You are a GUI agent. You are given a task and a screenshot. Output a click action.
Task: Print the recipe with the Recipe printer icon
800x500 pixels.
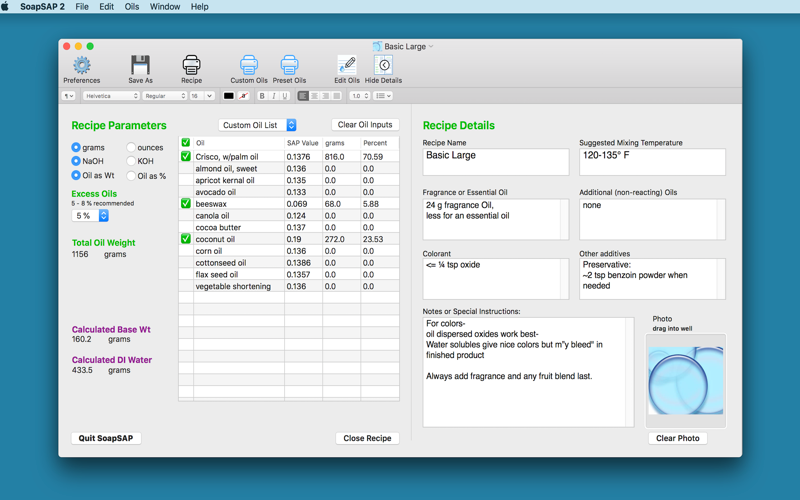coord(191,65)
